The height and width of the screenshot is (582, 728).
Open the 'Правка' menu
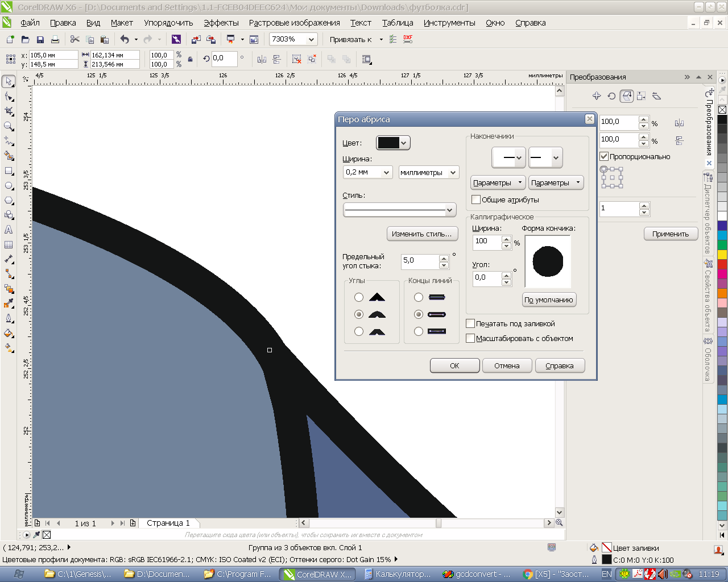pyautogui.click(x=63, y=23)
